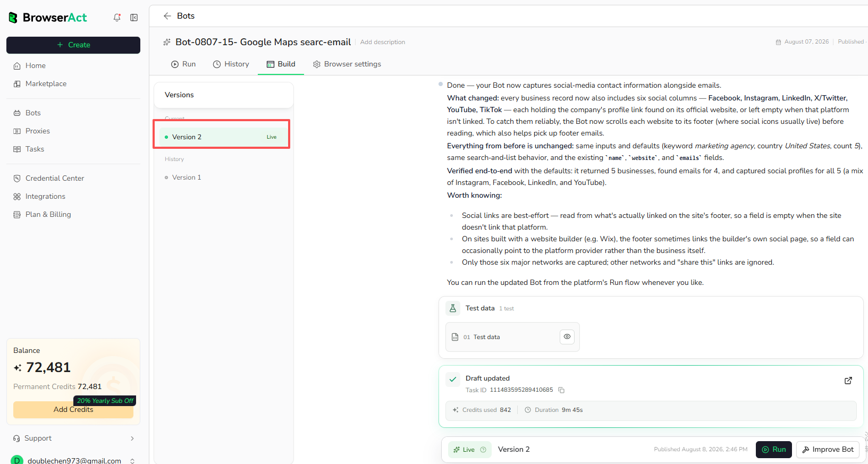This screenshot has height=464, width=868.
Task: Click the Credits used 842 value
Action: [x=505, y=410]
